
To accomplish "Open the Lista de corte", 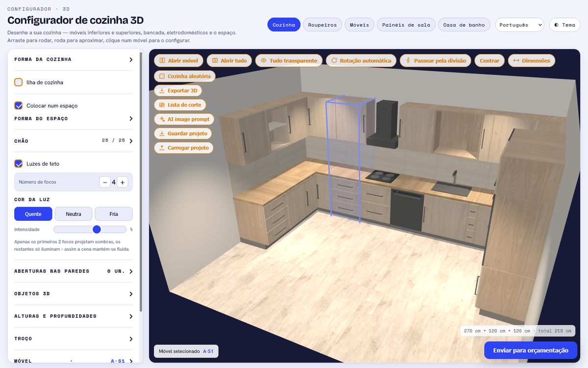I will click(180, 105).
